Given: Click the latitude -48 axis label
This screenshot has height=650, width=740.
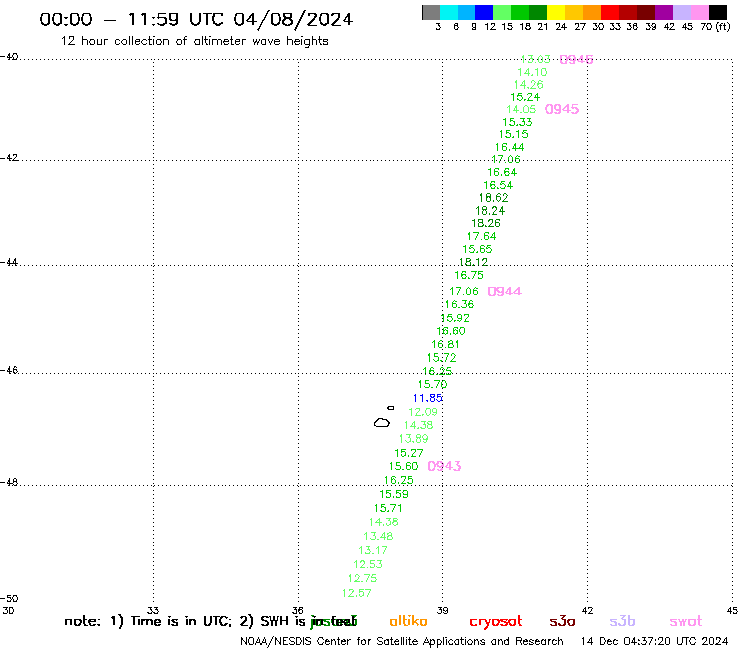Looking at the screenshot, I should pos(9,482).
